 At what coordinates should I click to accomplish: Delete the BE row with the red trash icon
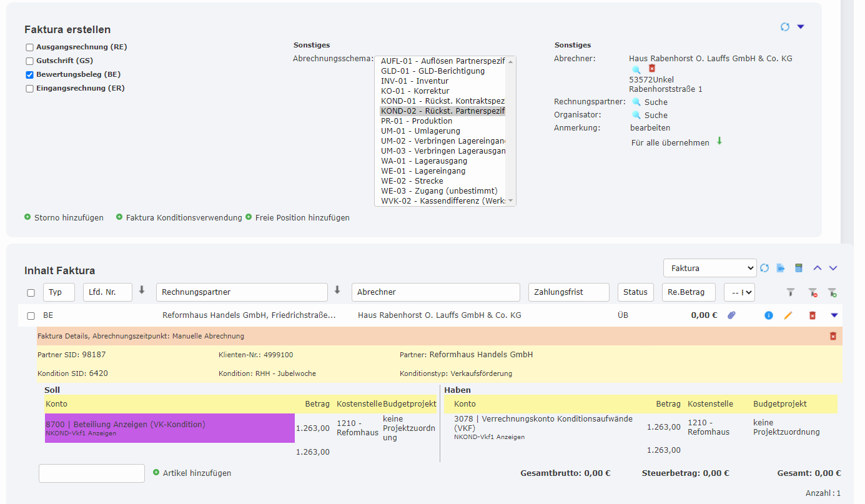click(x=813, y=315)
